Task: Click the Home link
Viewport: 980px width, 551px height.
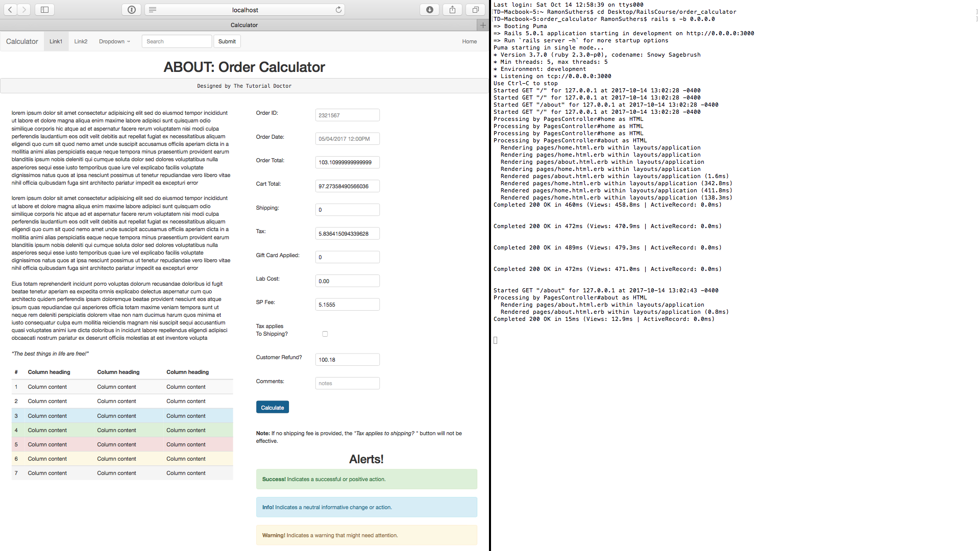Action: pyautogui.click(x=469, y=41)
